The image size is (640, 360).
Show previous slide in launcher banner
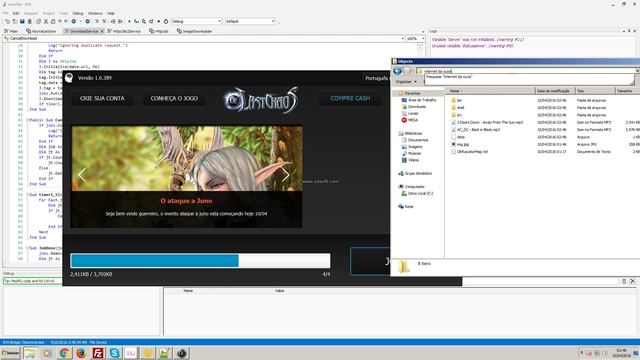pos(82,175)
